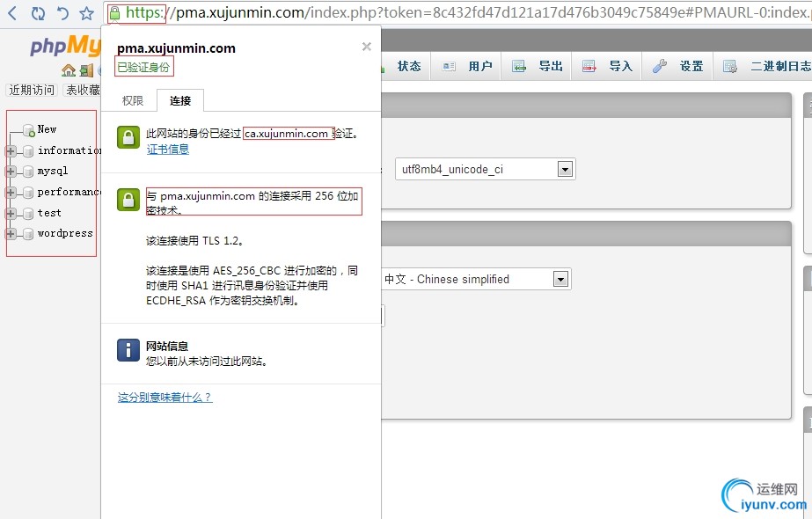Image resolution: width=812 pixels, height=519 pixels.
Task: Open the 状态 menu tab
Action: click(408, 66)
